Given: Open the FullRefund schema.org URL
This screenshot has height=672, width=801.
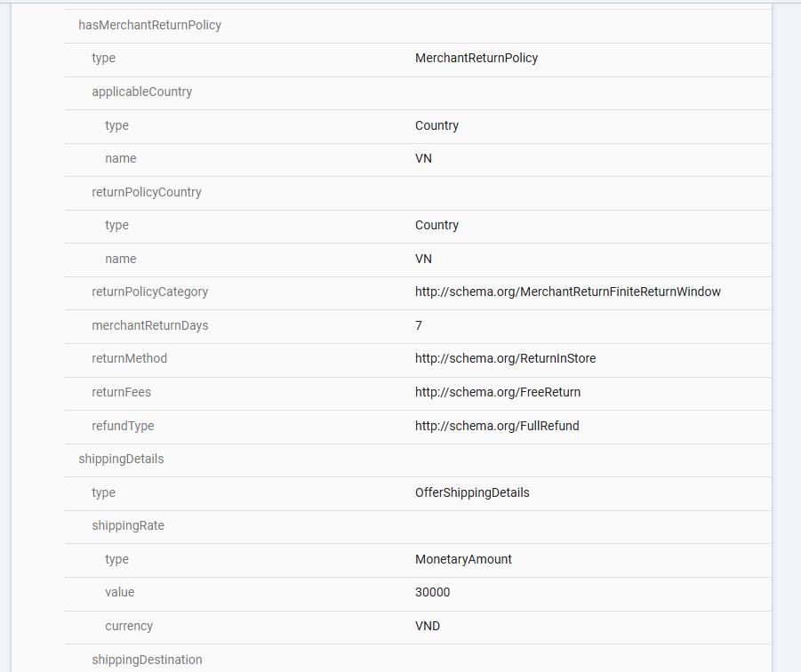Looking at the screenshot, I should 496,426.
